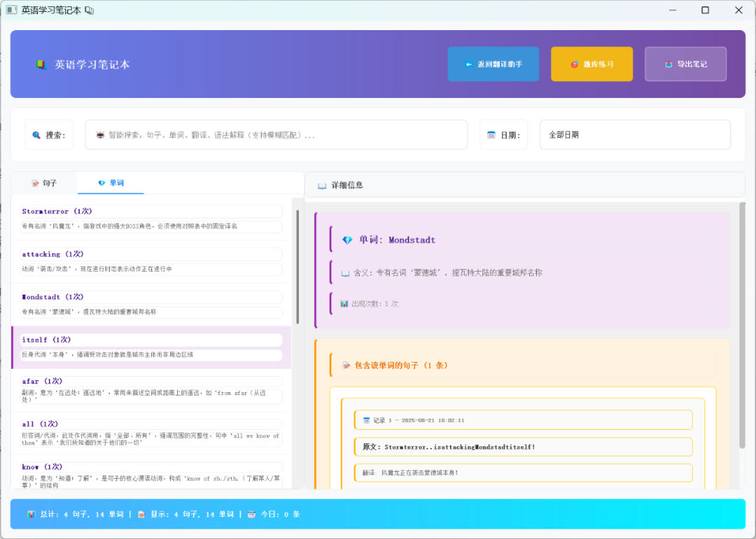Click the book icon beside 详细信息
This screenshot has width=756, height=539.
321,185
